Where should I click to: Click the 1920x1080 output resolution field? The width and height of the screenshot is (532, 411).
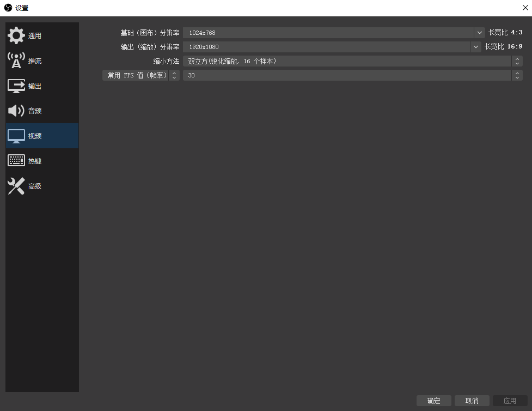coord(326,47)
